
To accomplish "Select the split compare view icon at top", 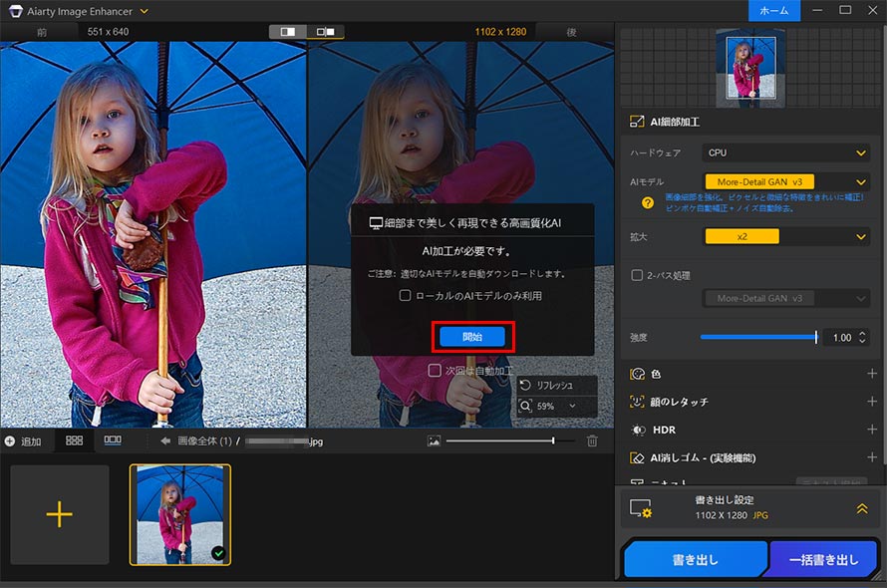I will [324, 31].
